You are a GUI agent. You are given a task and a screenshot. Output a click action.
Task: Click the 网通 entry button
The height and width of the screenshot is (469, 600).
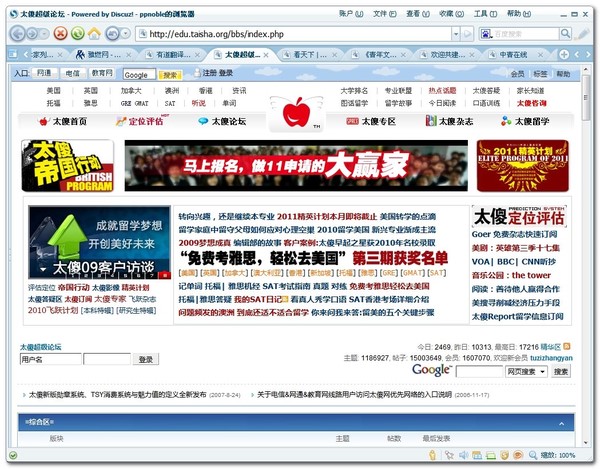44,73
